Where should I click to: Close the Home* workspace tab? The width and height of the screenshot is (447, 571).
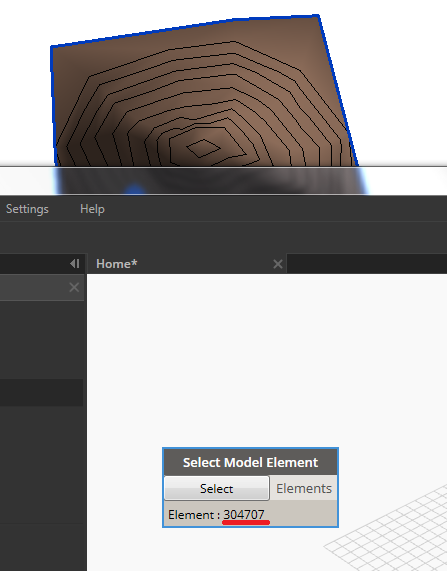(278, 264)
